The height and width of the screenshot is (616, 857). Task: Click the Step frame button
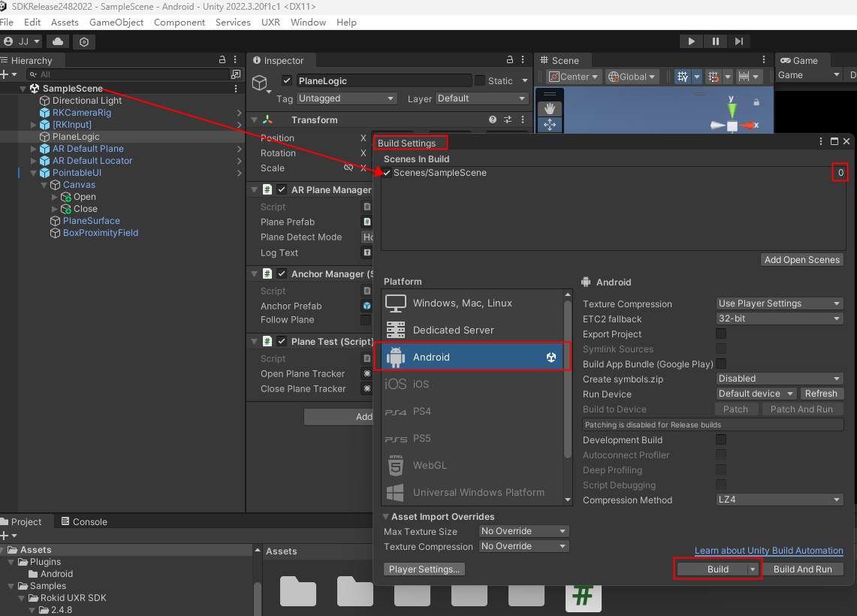pyautogui.click(x=739, y=41)
